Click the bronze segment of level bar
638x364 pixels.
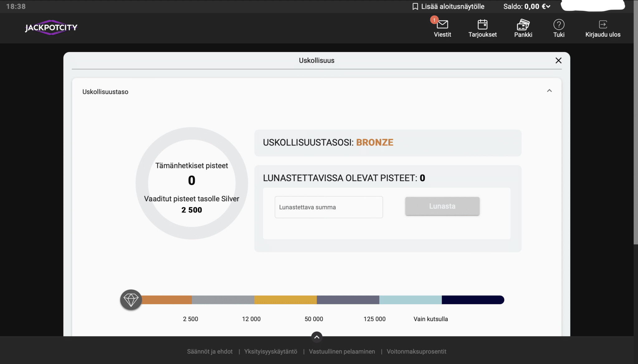pos(167,300)
